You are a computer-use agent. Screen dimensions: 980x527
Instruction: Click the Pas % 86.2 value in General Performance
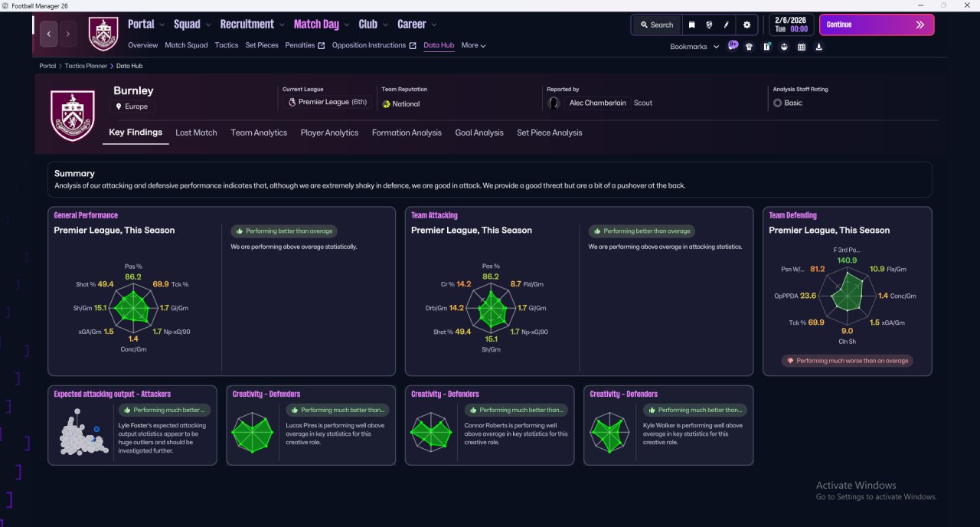pyautogui.click(x=133, y=277)
